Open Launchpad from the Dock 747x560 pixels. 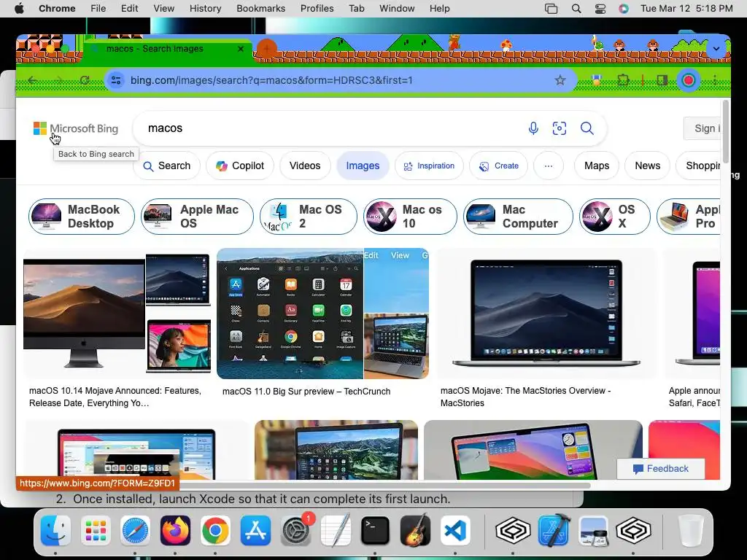click(x=96, y=531)
